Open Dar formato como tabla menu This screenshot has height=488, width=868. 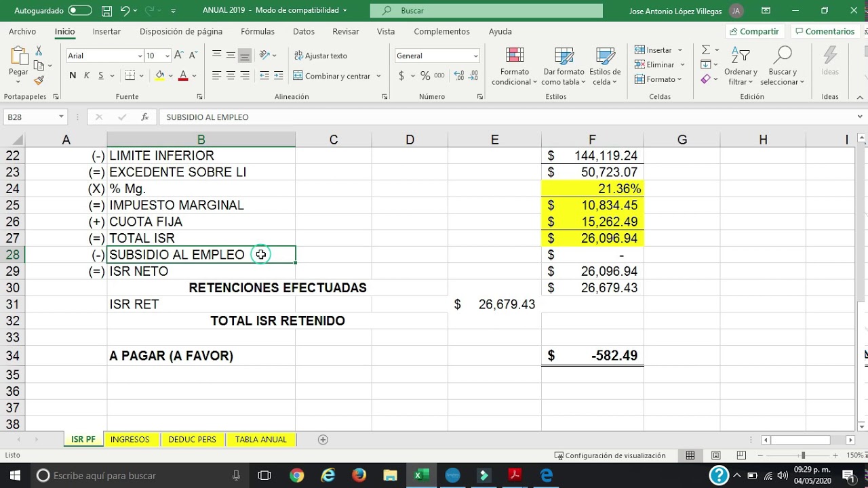(x=564, y=66)
